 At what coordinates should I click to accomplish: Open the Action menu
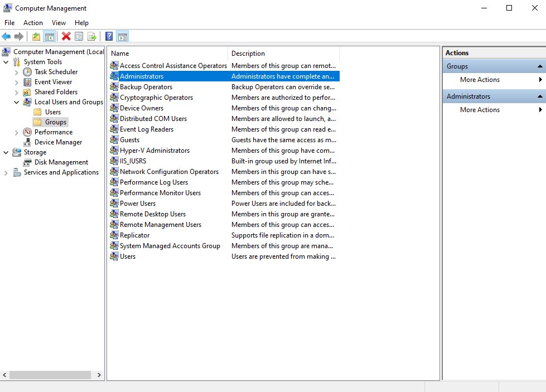33,22
